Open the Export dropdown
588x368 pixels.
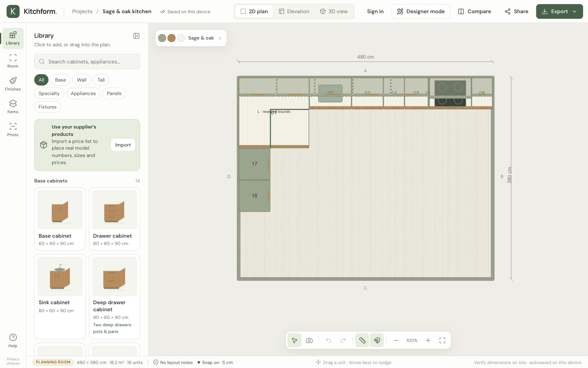point(559,11)
